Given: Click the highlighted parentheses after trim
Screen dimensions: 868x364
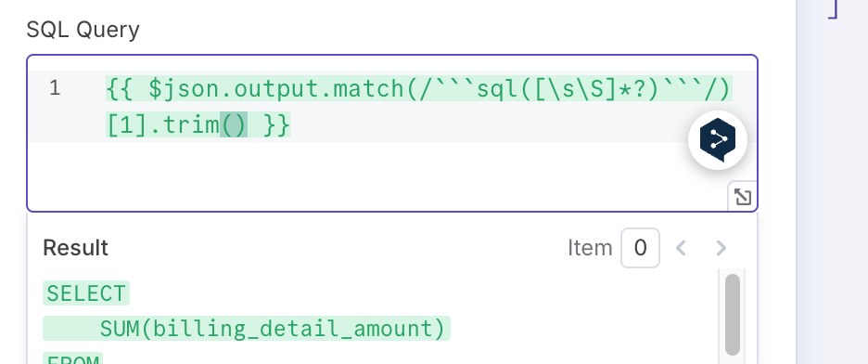Looking at the screenshot, I should (234, 125).
